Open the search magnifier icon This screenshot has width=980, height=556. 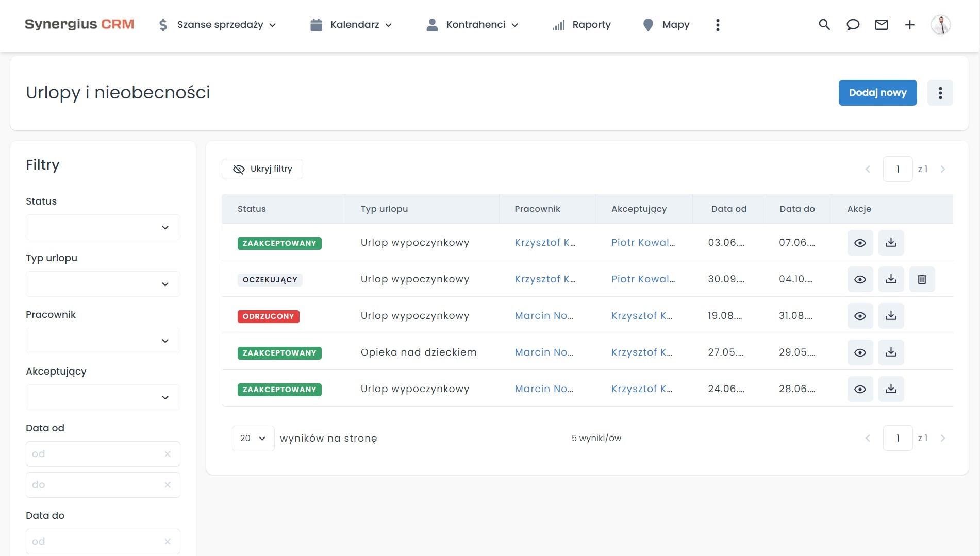point(824,25)
